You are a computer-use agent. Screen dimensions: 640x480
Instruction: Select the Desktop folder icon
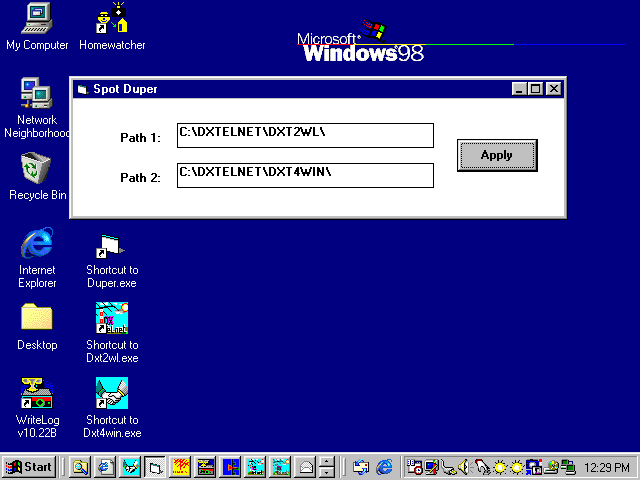[x=37, y=327]
